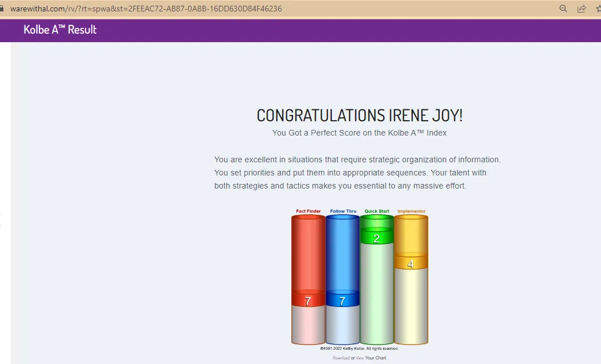Click the "Your Chart" text below the chart
The image size is (601, 364).
click(x=376, y=358)
